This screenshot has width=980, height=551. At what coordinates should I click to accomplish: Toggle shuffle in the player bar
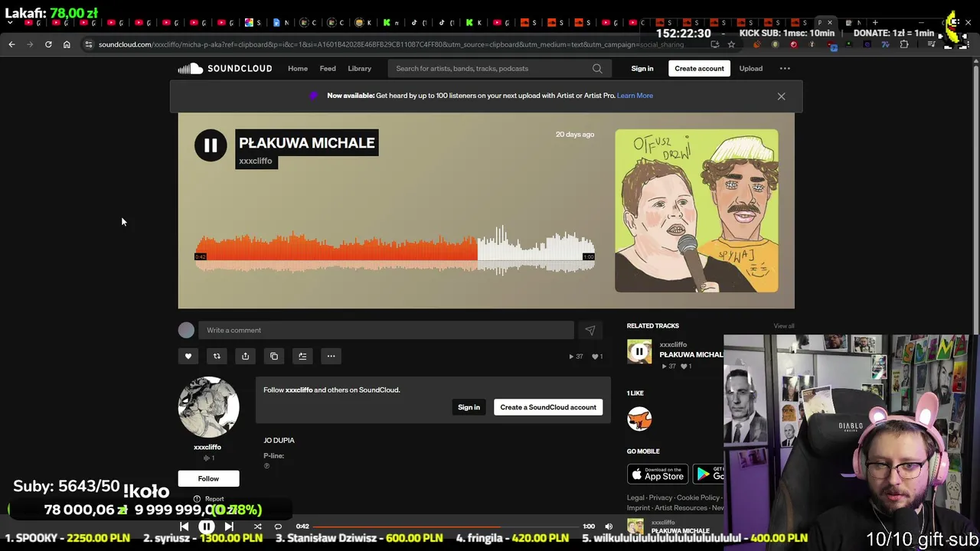(x=257, y=527)
